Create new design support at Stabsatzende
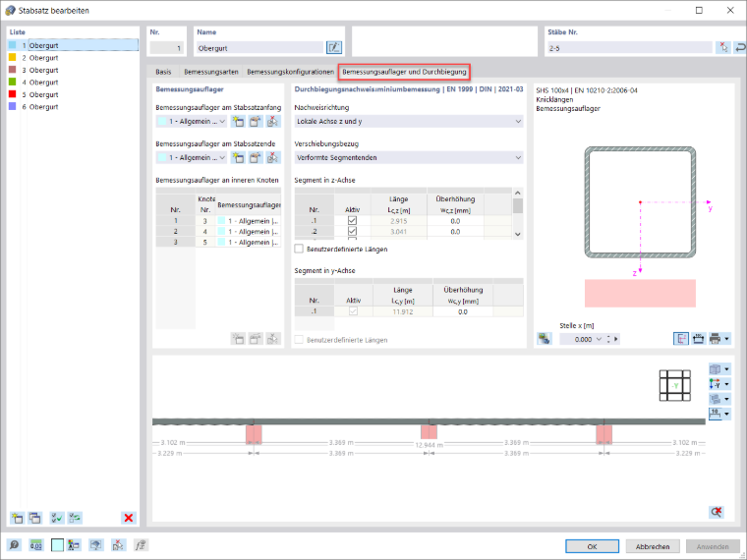747x560 pixels. [238, 157]
